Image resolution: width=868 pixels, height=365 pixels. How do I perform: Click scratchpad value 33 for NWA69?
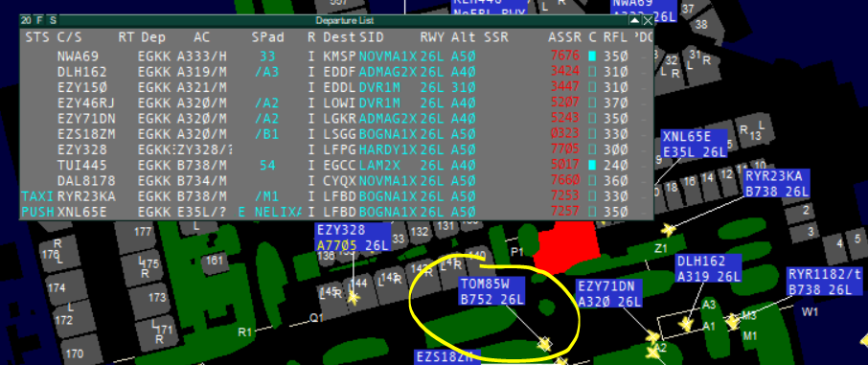267,56
